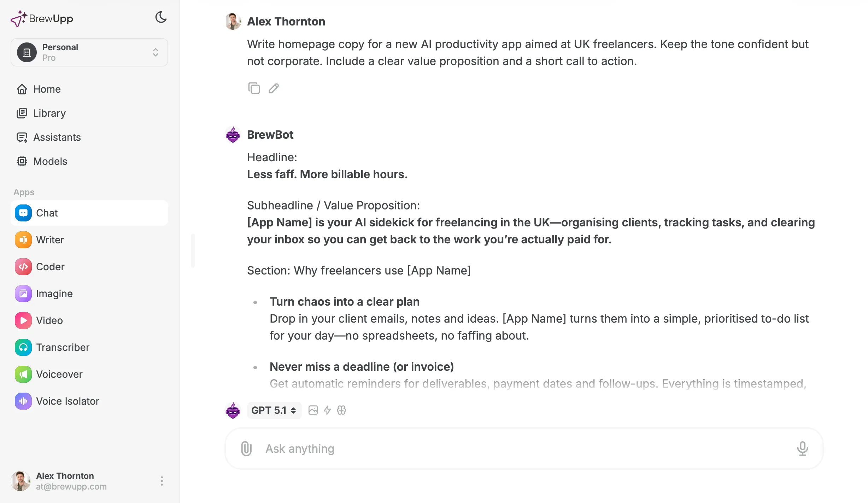Switch to the Library section

[49, 113]
